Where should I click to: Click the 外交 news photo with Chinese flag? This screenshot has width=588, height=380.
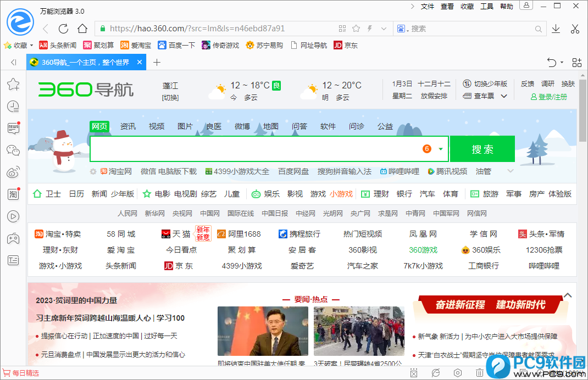click(x=263, y=331)
